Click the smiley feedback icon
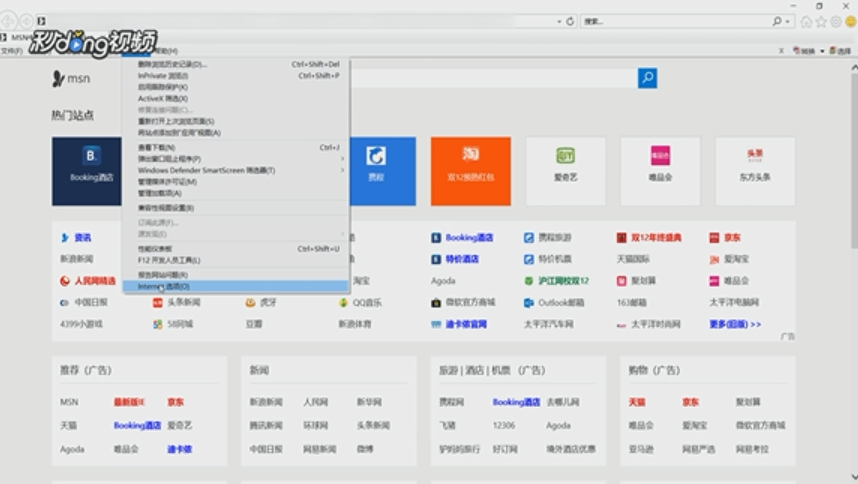The image size is (858, 484). [850, 22]
